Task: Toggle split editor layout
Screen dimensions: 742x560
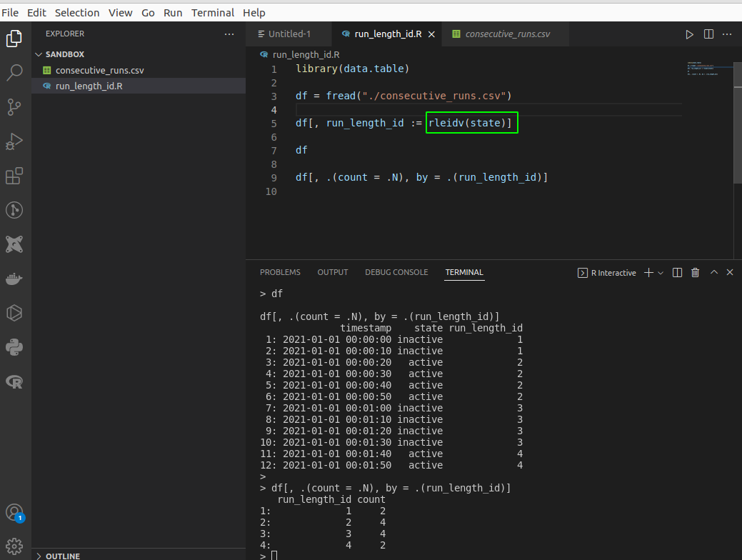Action: [x=708, y=34]
